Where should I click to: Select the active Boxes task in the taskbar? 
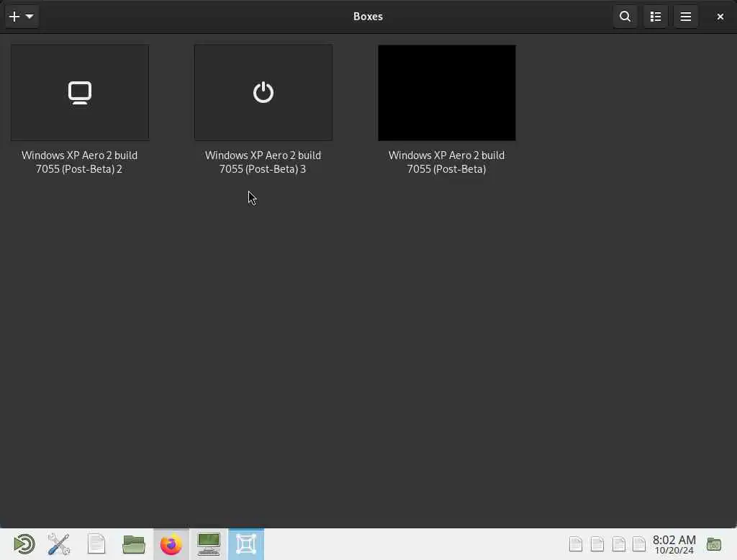246,544
